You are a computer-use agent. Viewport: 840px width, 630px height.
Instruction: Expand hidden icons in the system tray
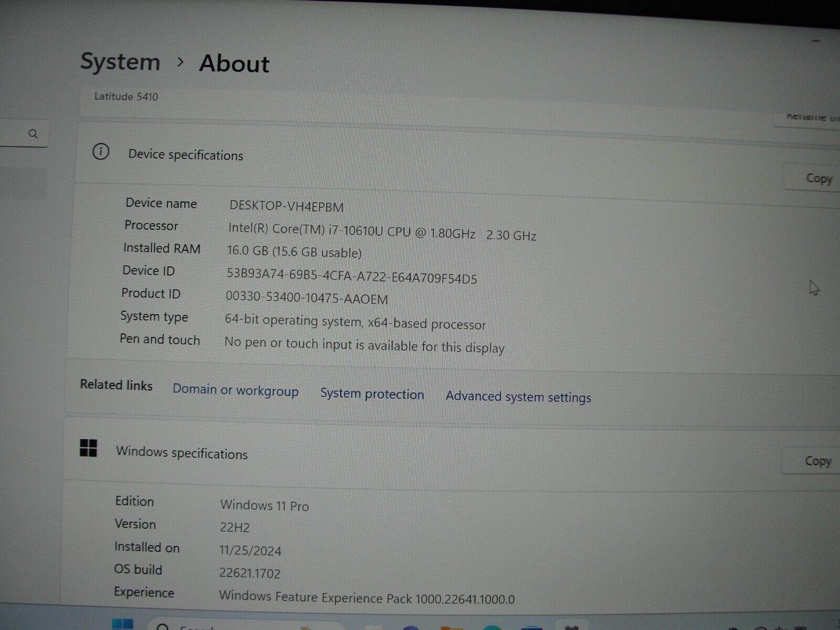pyautogui.click(x=732, y=628)
